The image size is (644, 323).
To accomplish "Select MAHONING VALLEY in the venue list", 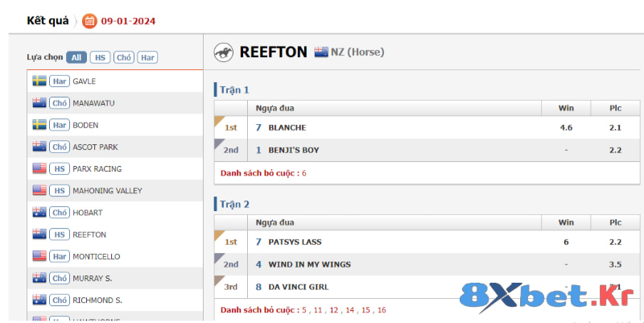I will click(x=107, y=191).
